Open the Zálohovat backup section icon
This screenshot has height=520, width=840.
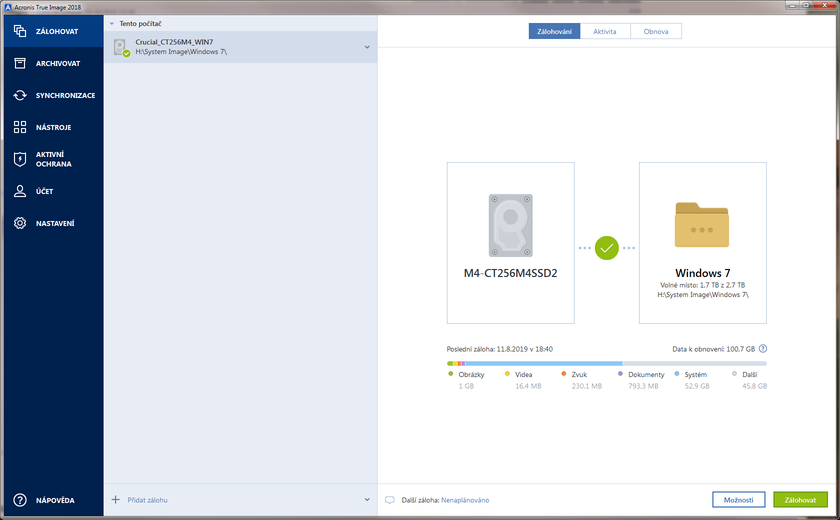click(x=20, y=31)
